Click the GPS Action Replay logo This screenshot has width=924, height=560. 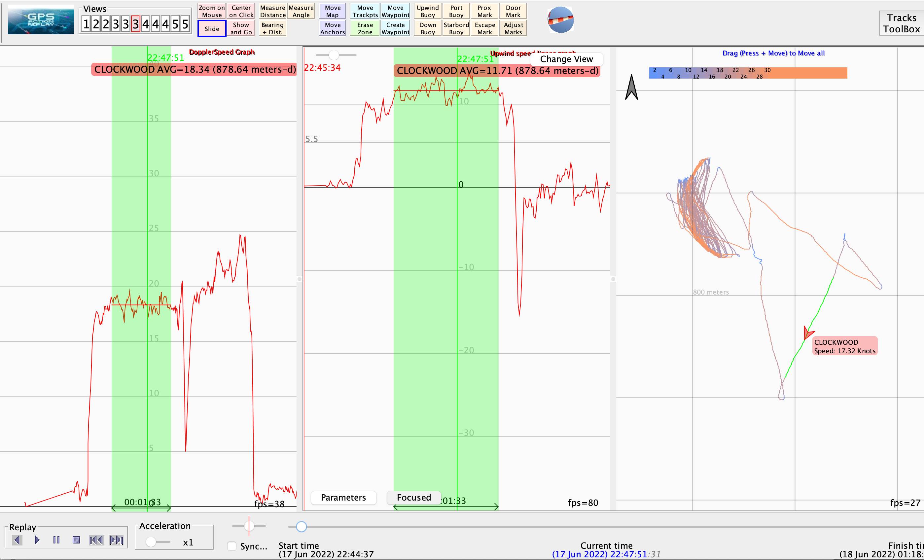41,20
